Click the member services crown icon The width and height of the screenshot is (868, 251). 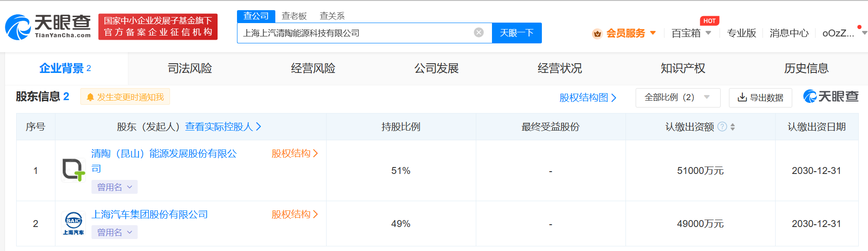pos(597,34)
